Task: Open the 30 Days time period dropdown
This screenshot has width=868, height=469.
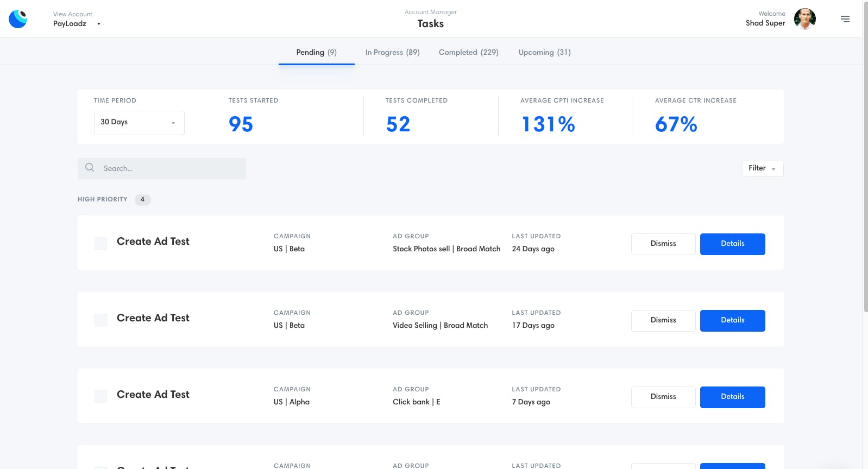Action: [139, 123]
